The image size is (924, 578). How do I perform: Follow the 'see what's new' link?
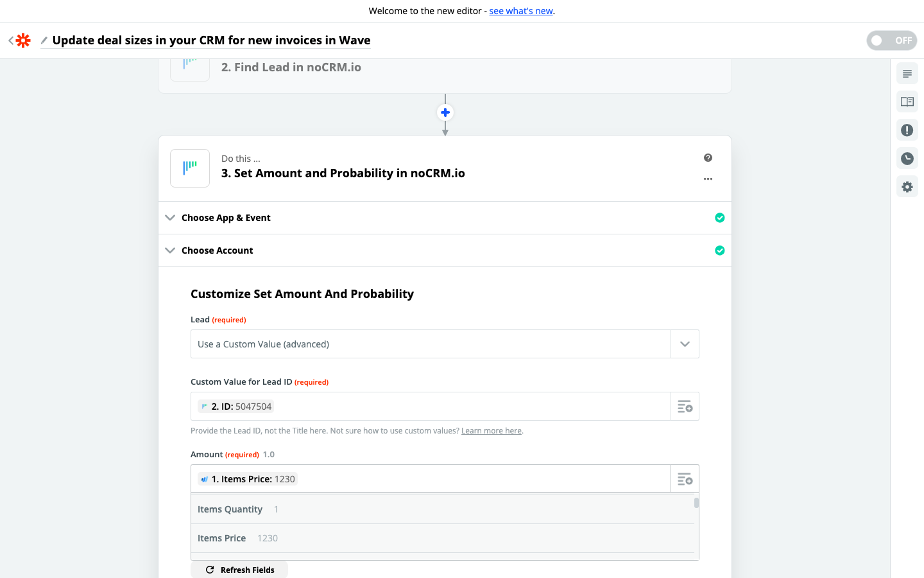521,11
